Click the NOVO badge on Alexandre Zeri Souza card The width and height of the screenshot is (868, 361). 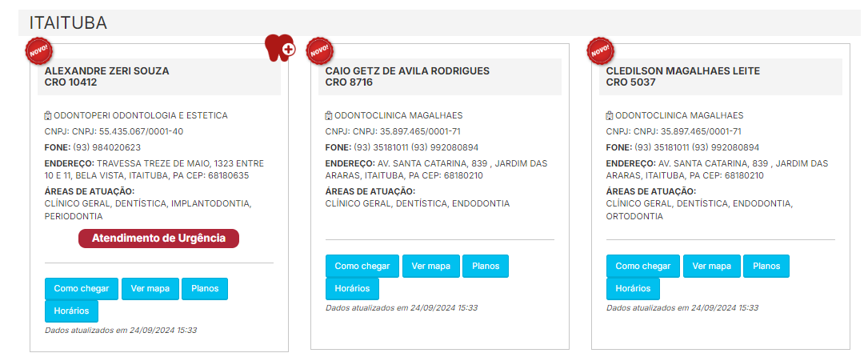point(39,50)
